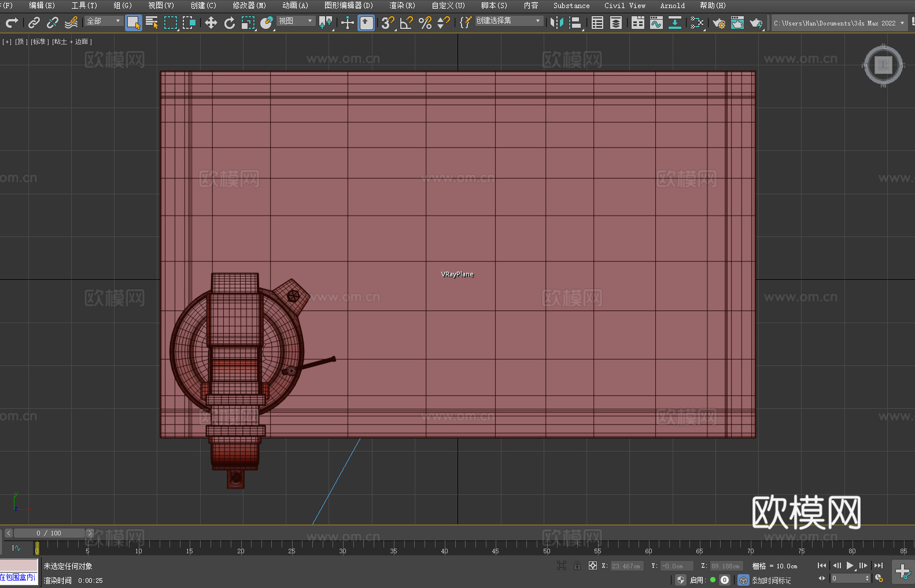This screenshot has width=915, height=588.
Task: Click 添加时间标记 add time tag
Action: point(771,580)
